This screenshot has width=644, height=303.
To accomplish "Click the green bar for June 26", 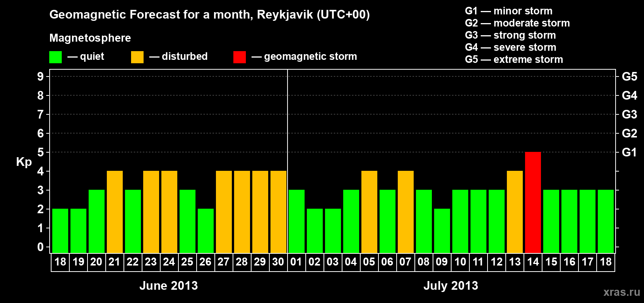I will point(206,231).
